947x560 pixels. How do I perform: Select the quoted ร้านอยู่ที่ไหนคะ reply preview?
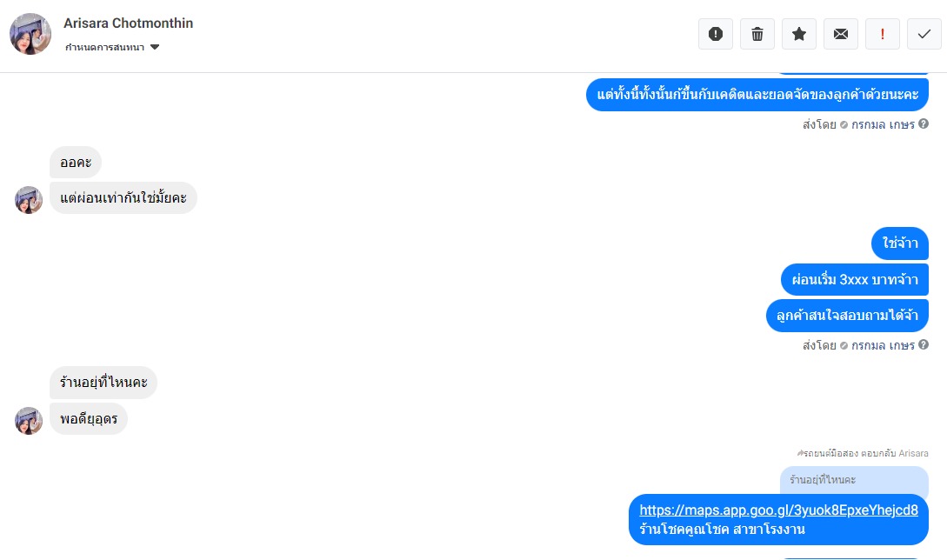(854, 481)
